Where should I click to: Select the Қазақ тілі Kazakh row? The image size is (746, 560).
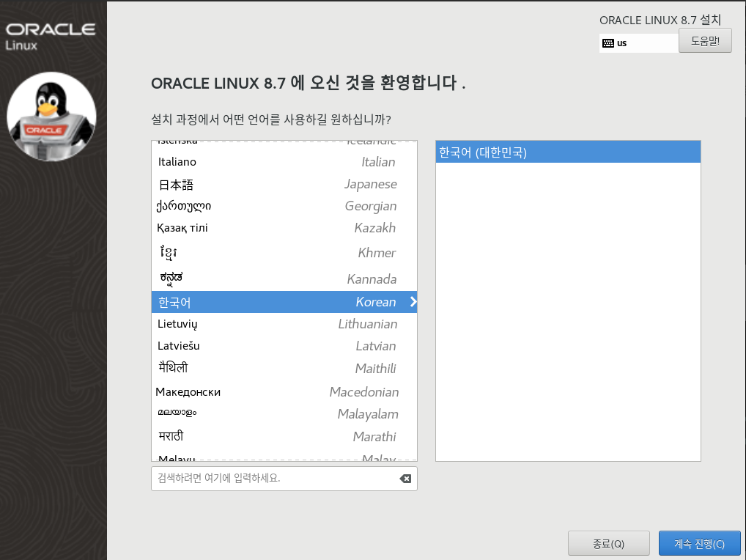284,228
